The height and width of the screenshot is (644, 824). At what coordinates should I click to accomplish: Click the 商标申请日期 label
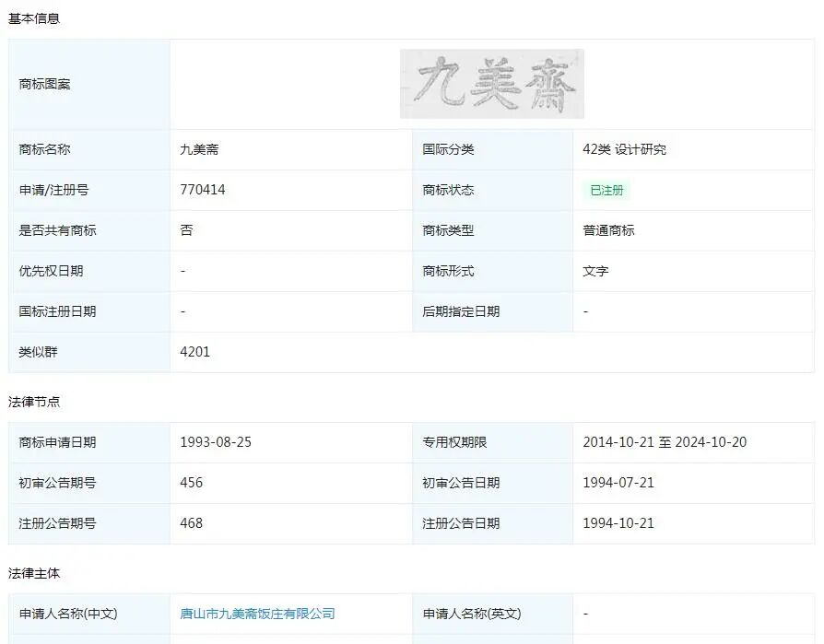pyautogui.click(x=58, y=442)
